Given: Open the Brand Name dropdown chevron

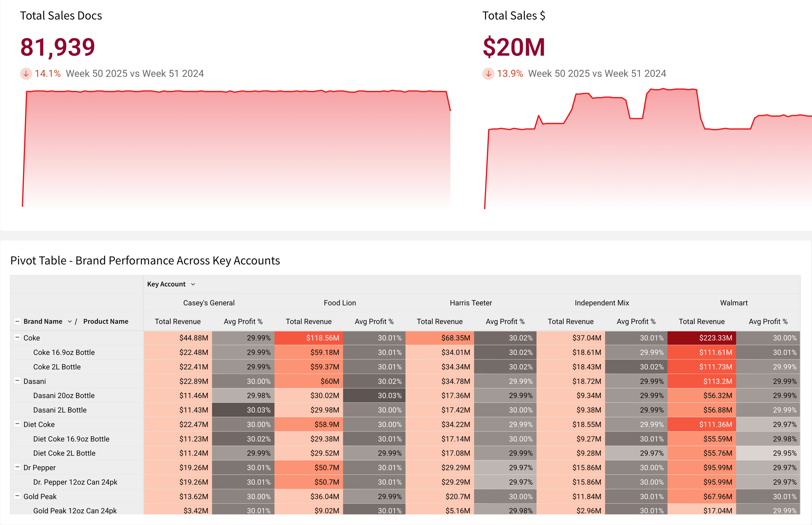Looking at the screenshot, I should [70, 322].
